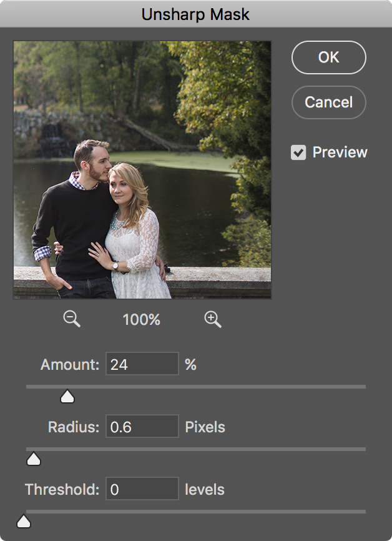
Task: Toggle the Preview checkbox
Action: 298,152
